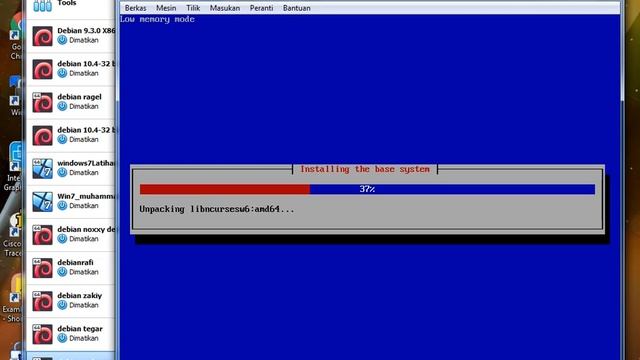Click 'Installing the base system' title
Image resolution: width=640 pixels, height=360 pixels.
pos(365,169)
